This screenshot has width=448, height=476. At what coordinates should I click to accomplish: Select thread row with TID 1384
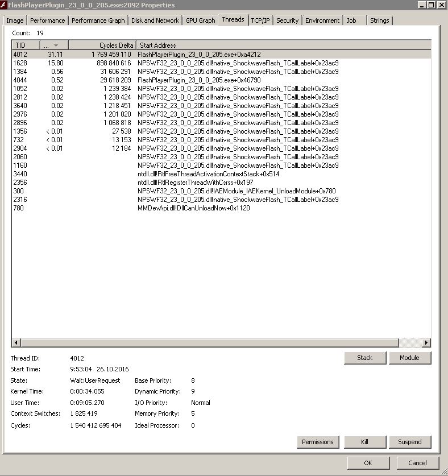(x=221, y=71)
